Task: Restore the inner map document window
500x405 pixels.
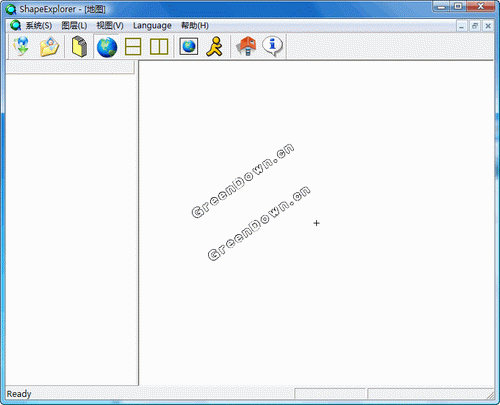Action: 475,26
